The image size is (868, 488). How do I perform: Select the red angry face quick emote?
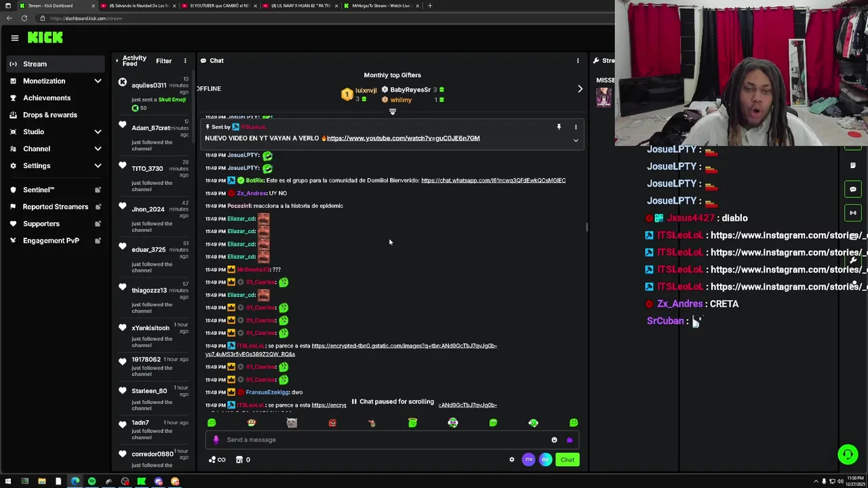click(332, 423)
